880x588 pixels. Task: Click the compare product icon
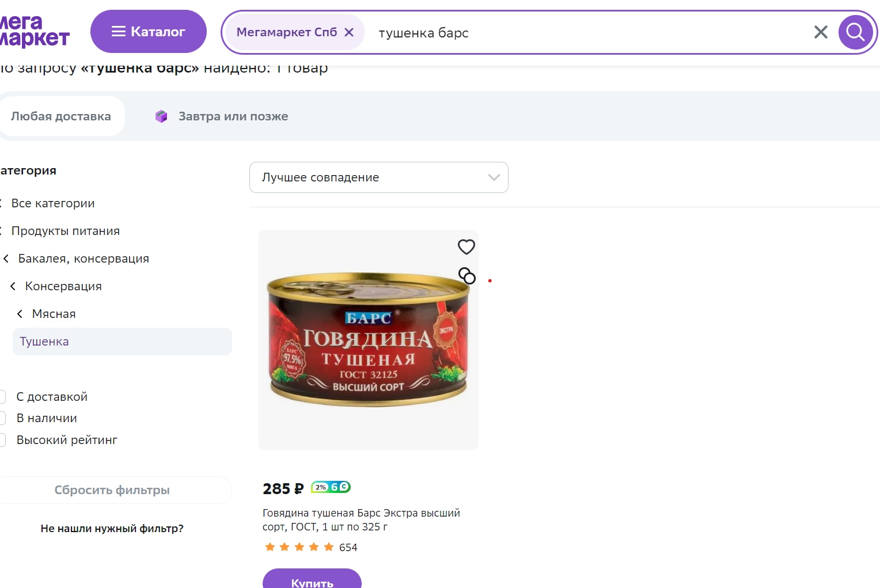[467, 276]
